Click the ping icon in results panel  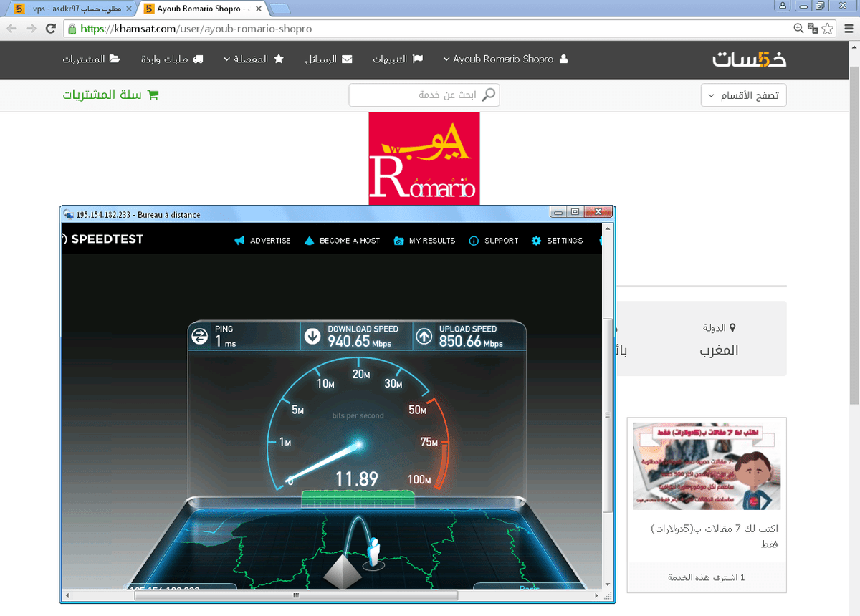(x=199, y=336)
